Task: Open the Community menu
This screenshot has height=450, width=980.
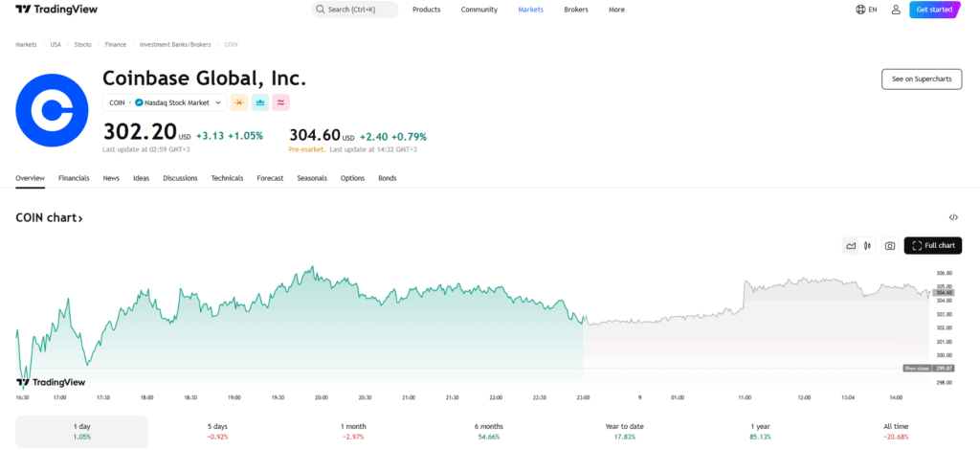Action: [479, 10]
